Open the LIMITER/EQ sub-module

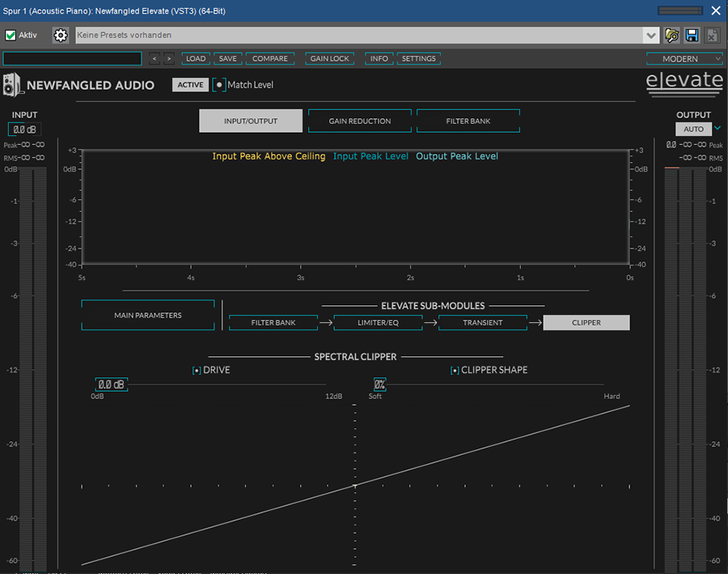tap(378, 322)
